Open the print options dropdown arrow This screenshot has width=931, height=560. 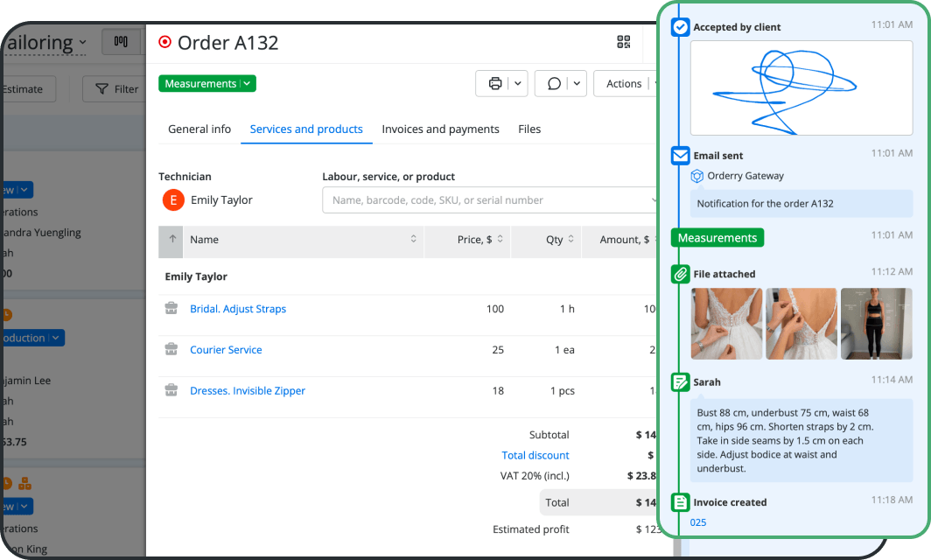point(518,84)
